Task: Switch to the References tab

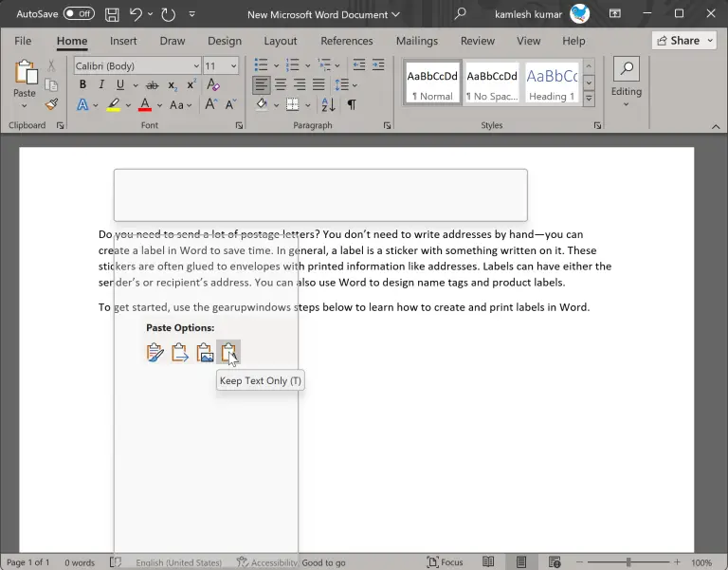Action: pos(346,41)
